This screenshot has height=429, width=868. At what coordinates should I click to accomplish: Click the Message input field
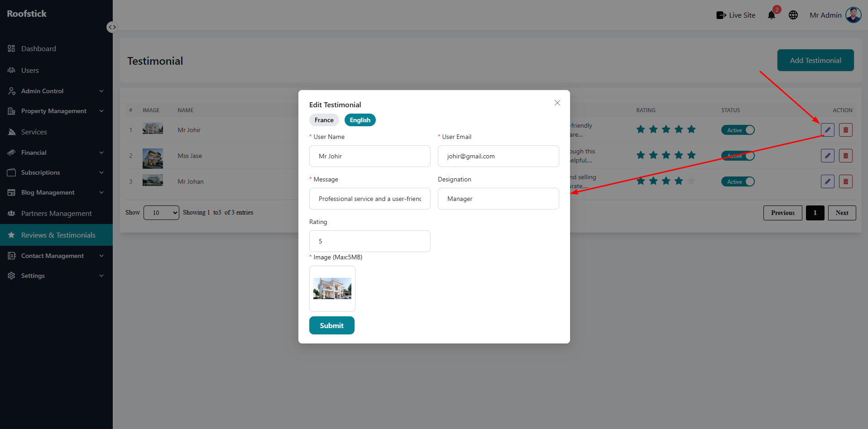(x=370, y=199)
